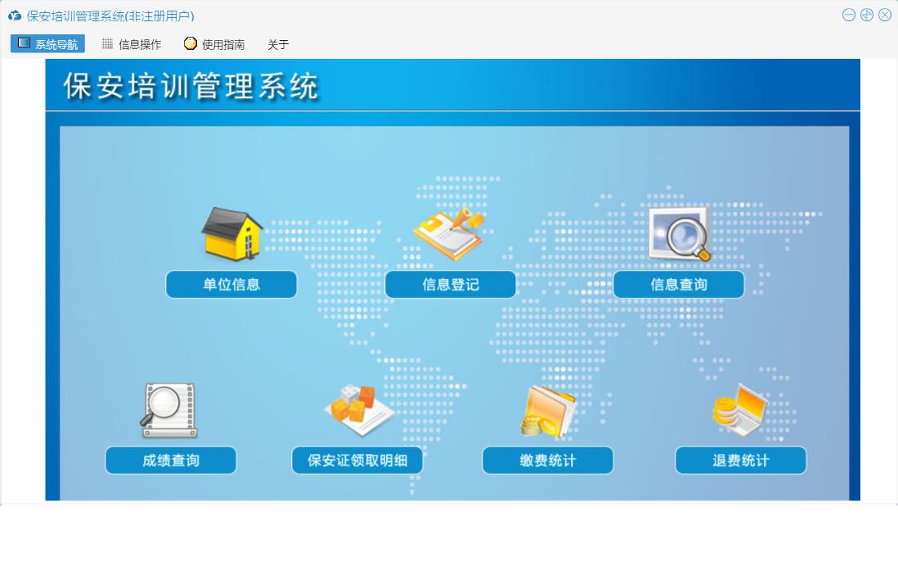The image size is (898, 588).
Task: Click the yellow house icon above 单位信息
Action: tap(232, 234)
